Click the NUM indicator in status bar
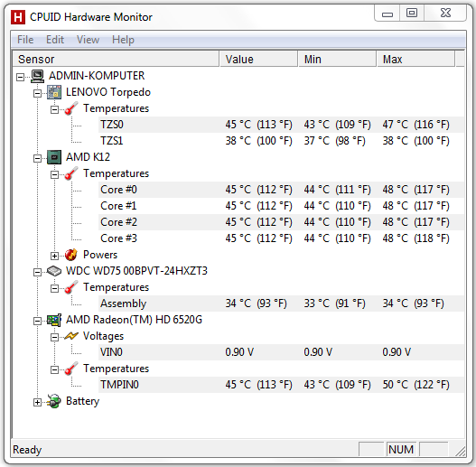476x467 pixels. pos(401,450)
